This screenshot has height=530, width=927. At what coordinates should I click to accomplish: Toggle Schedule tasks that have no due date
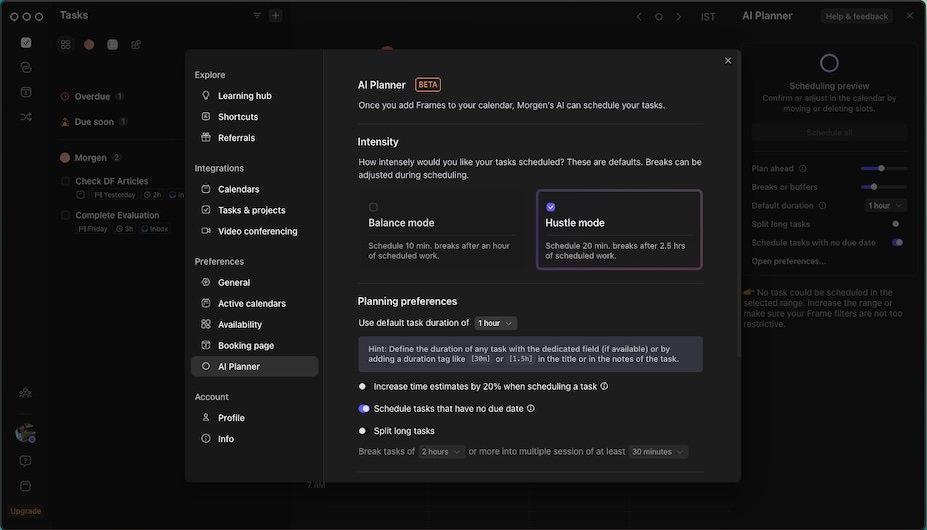[364, 409]
